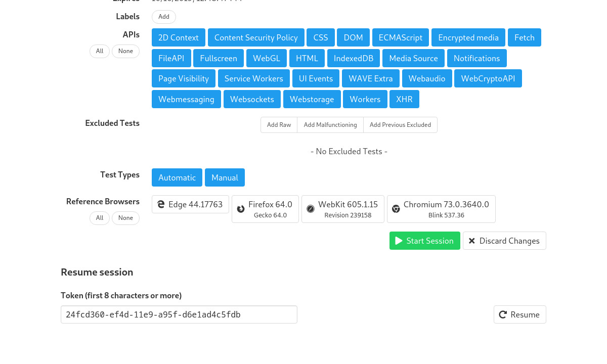The image size is (607, 364).
Task: Click the WebKit compass logo icon
Action: click(x=311, y=209)
